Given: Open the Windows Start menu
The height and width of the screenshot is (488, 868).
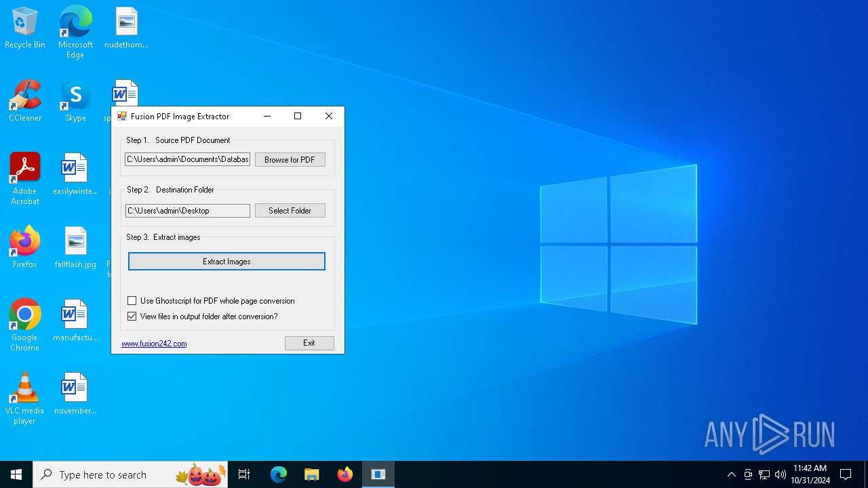Looking at the screenshot, I should pos(16,474).
